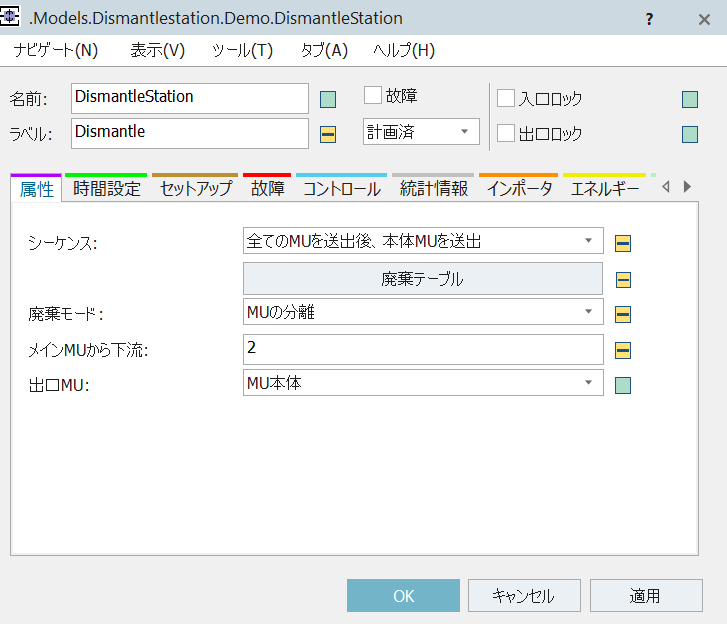The image size is (727, 624).
Task: Open the ツール(T) menu
Action: (242, 50)
